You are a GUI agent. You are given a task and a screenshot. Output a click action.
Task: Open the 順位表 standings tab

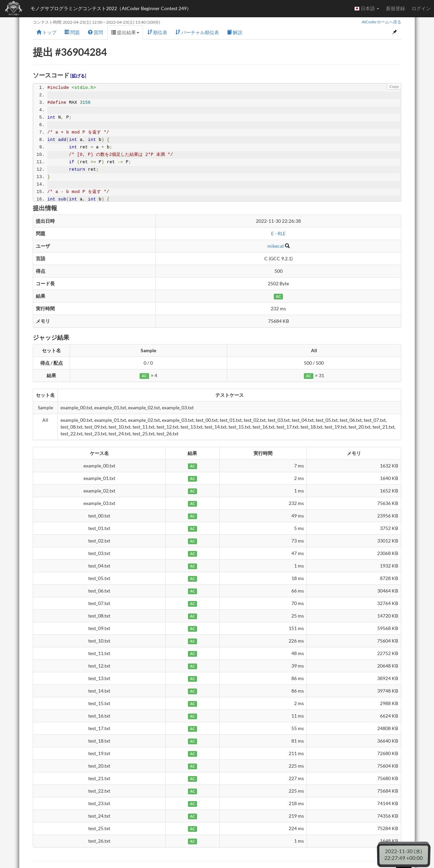(157, 32)
